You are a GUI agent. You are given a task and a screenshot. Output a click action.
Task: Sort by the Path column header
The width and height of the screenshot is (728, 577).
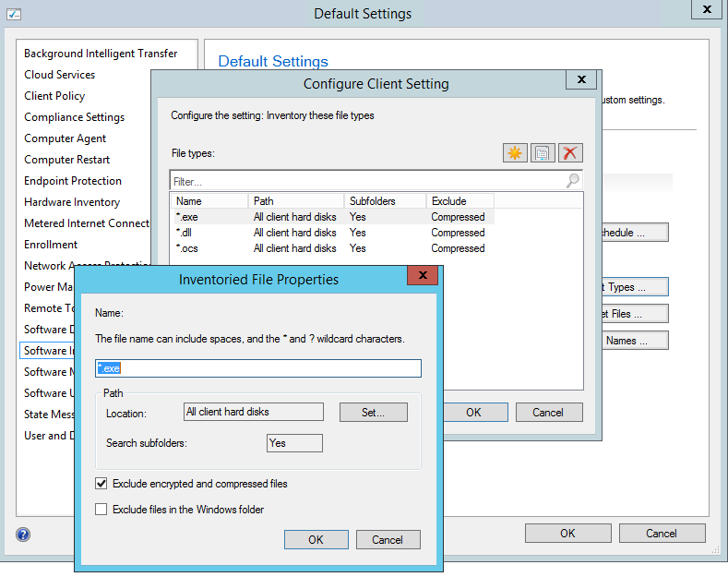(x=296, y=201)
